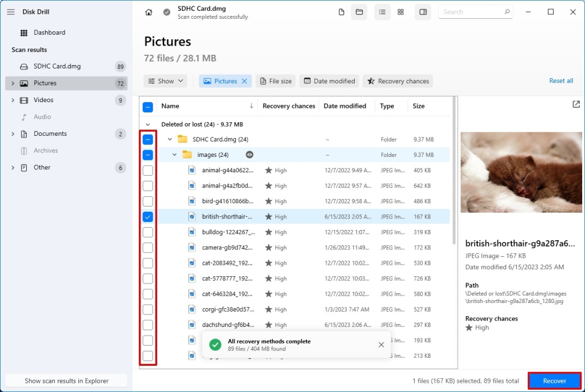The image size is (585, 392).
Task: Uncheck british-shorthair selected file checkbox
Action: point(147,217)
